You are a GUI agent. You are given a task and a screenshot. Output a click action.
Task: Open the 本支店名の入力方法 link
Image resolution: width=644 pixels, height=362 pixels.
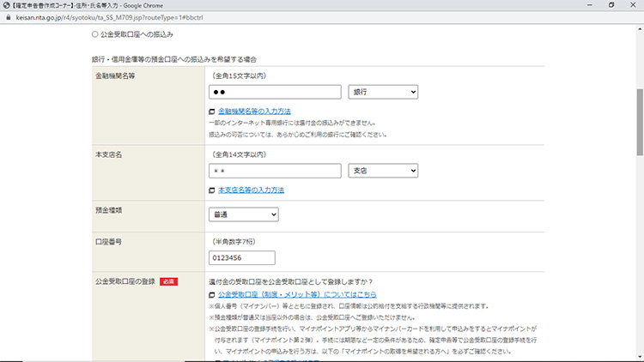click(251, 190)
